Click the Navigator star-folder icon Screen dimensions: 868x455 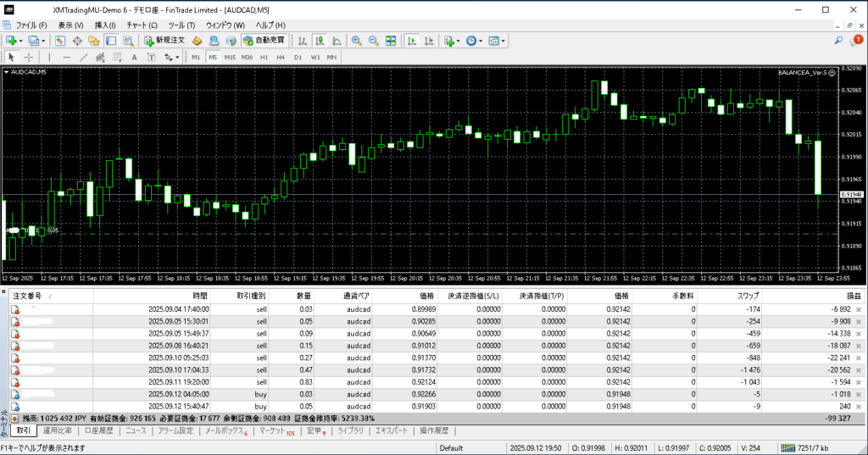pos(92,40)
